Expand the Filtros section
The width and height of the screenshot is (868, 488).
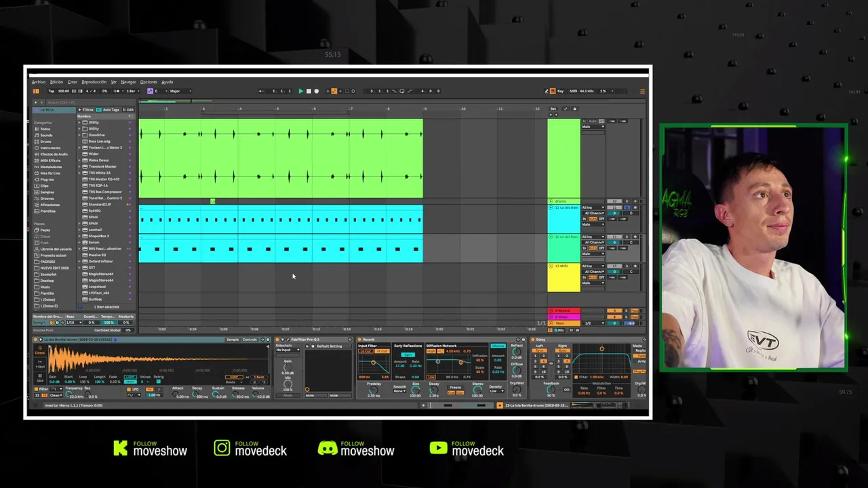[86, 110]
